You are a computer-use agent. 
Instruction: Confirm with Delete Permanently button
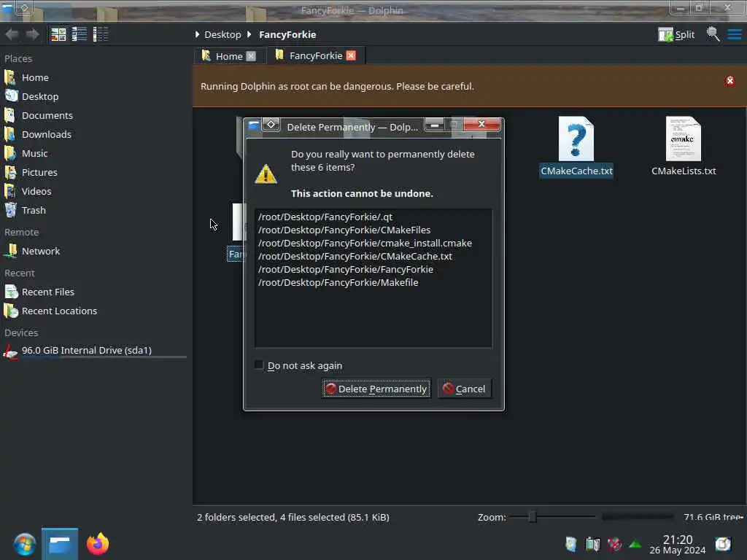tap(376, 389)
